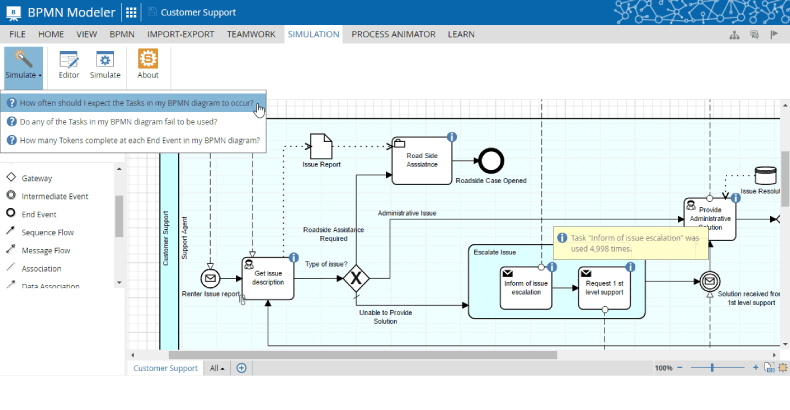Open the About simulation icon
This screenshot has height=410, width=790.
point(147,65)
